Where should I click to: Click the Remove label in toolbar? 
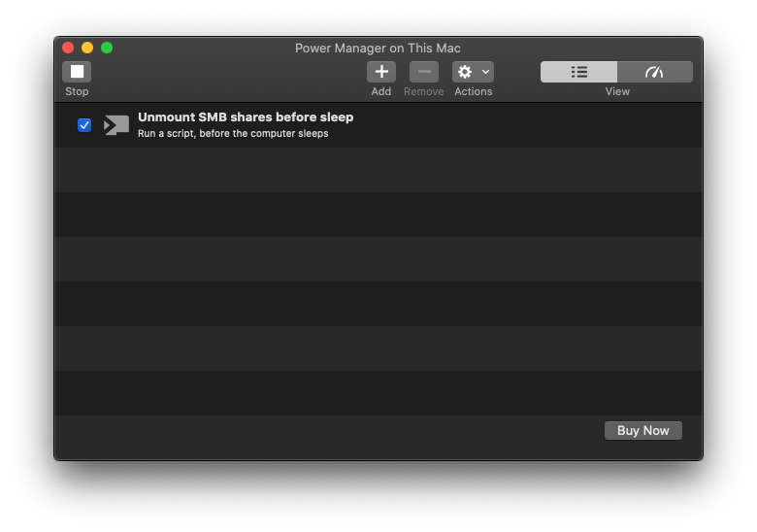[x=423, y=92]
